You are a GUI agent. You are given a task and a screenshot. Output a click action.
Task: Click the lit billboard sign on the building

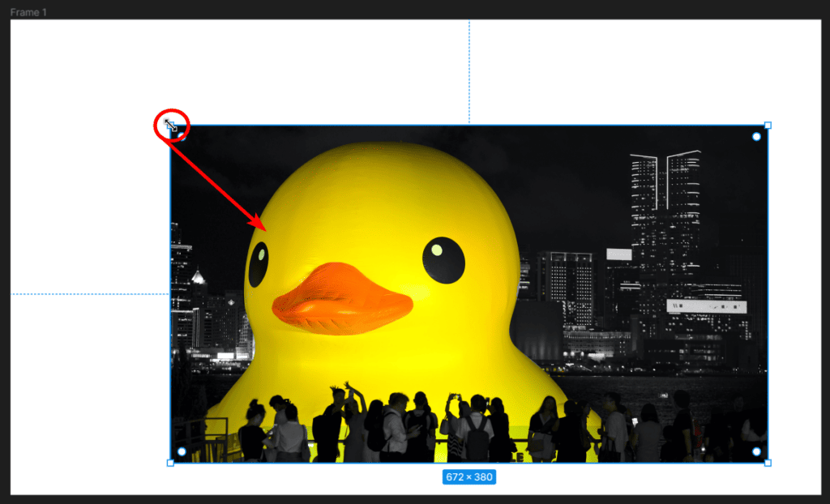point(705,306)
